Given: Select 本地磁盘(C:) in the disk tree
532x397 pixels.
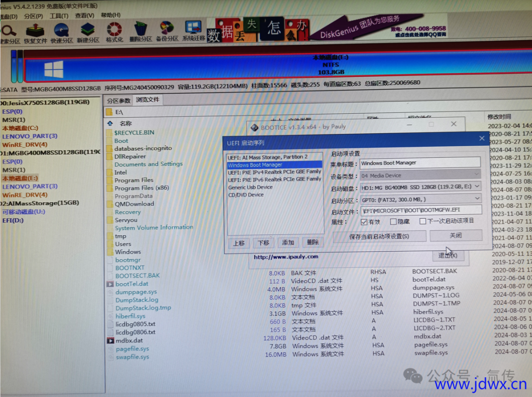Looking at the screenshot, I should [x=20, y=128].
